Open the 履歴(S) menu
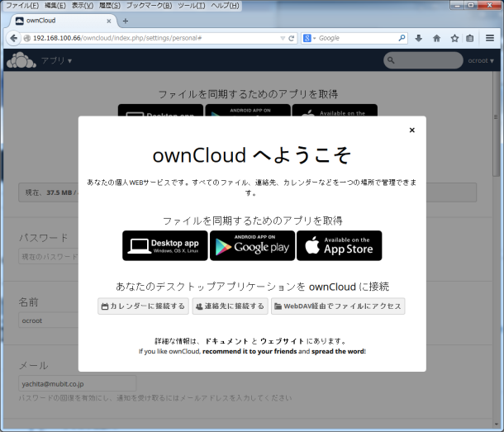The image size is (504, 432). pyautogui.click(x=110, y=6)
